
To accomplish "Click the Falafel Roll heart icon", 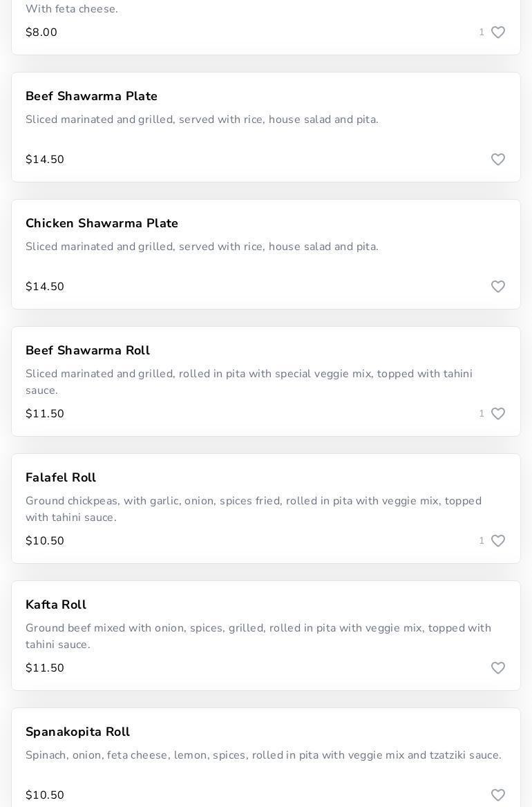I will pyautogui.click(x=497, y=541).
